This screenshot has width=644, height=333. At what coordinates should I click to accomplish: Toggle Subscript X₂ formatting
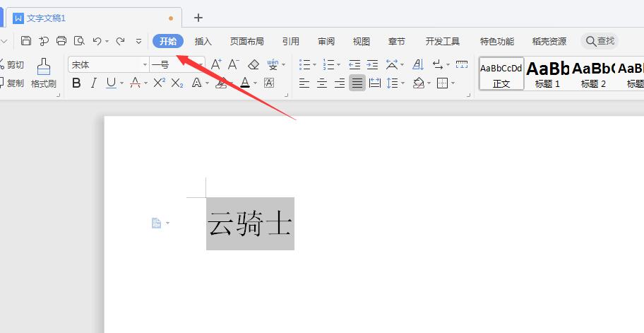pos(177,83)
